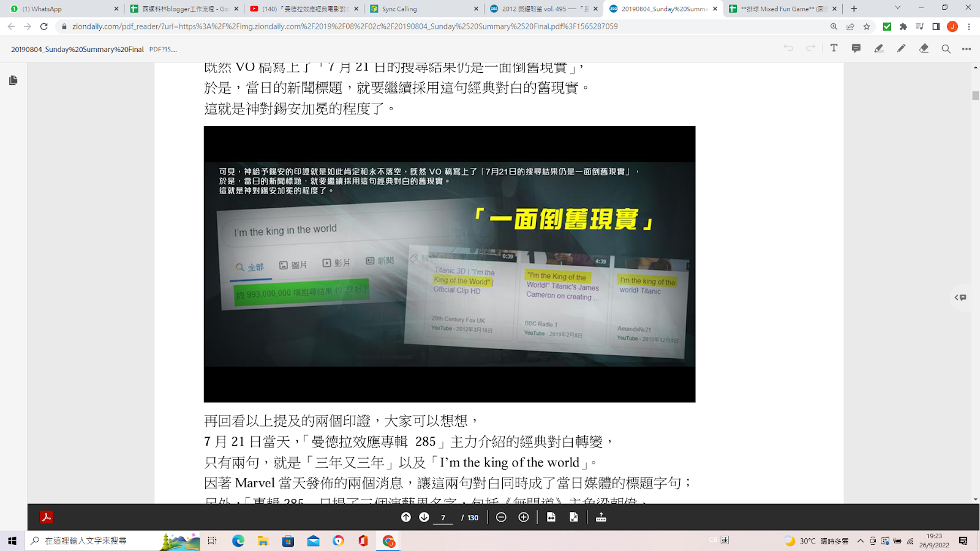Open File Explorer from the taskbar

pos(263,541)
